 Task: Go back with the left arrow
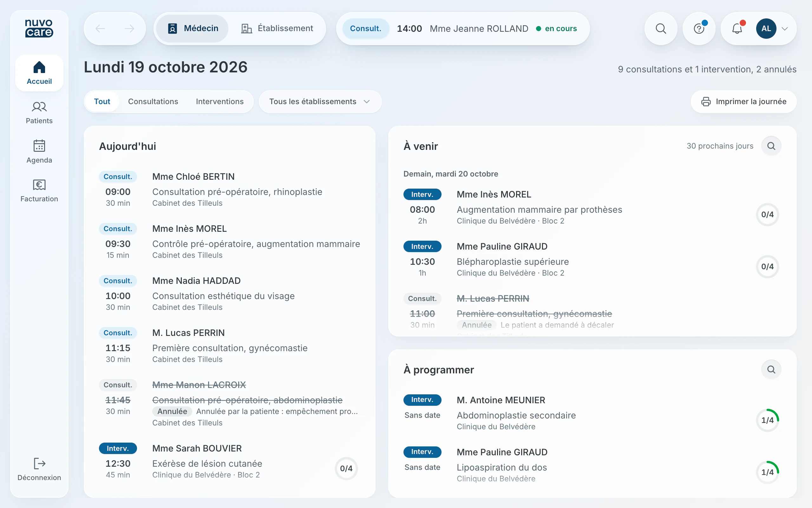coord(100,29)
